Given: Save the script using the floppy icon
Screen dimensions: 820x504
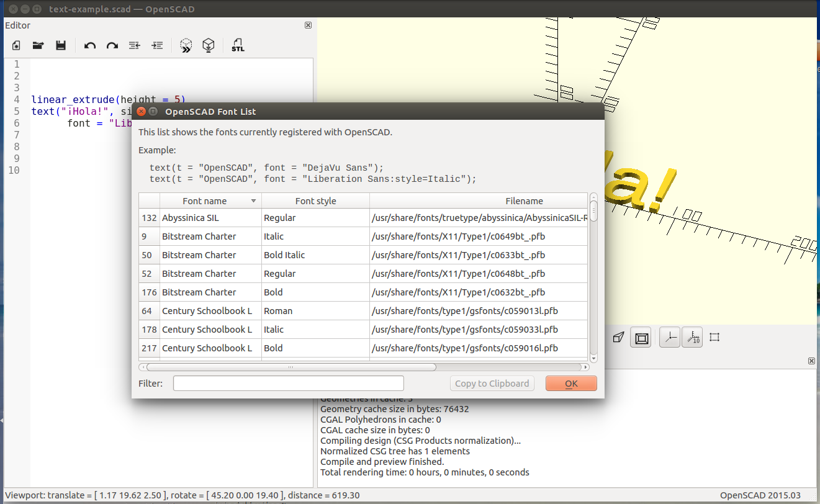Looking at the screenshot, I should point(61,45).
